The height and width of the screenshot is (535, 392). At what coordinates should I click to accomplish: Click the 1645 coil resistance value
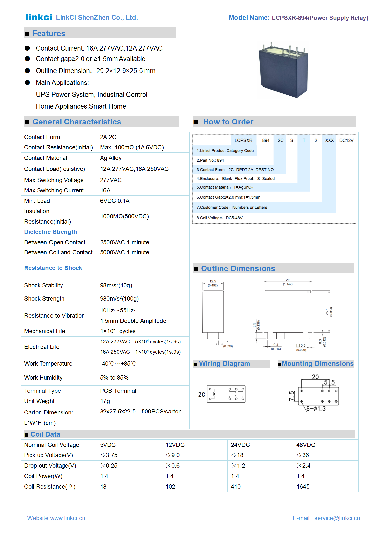[x=303, y=487]
